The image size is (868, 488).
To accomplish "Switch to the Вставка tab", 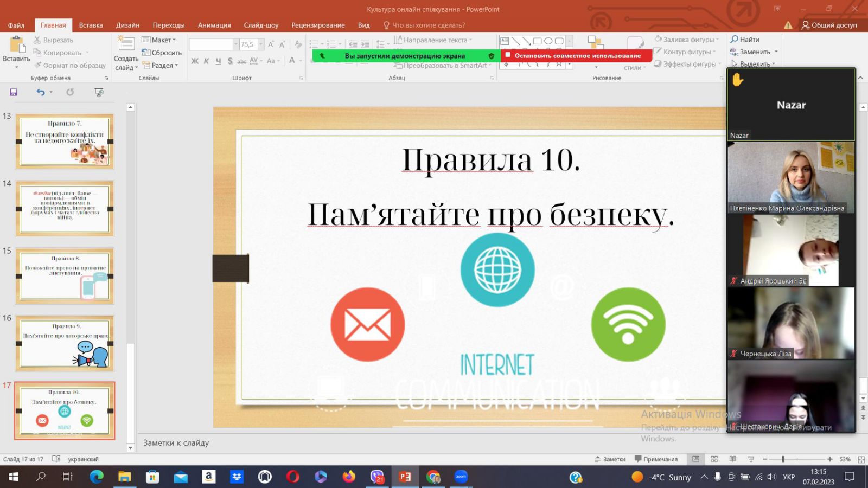I will (x=91, y=25).
